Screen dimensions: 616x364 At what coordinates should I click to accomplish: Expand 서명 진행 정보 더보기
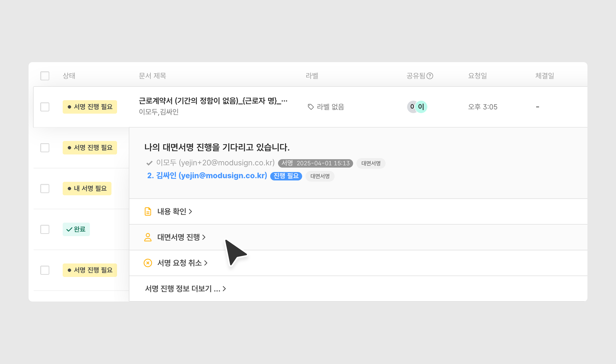pyautogui.click(x=185, y=289)
